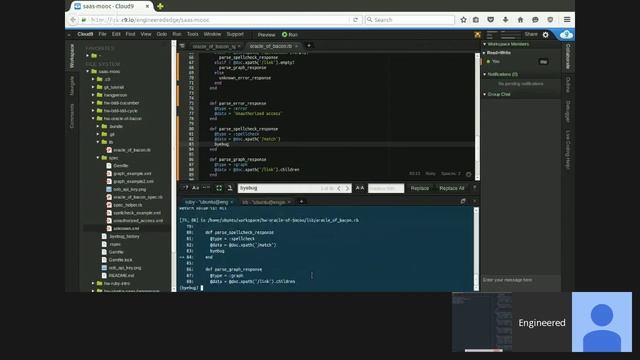
Task: Open the File menu
Action: 102,34
